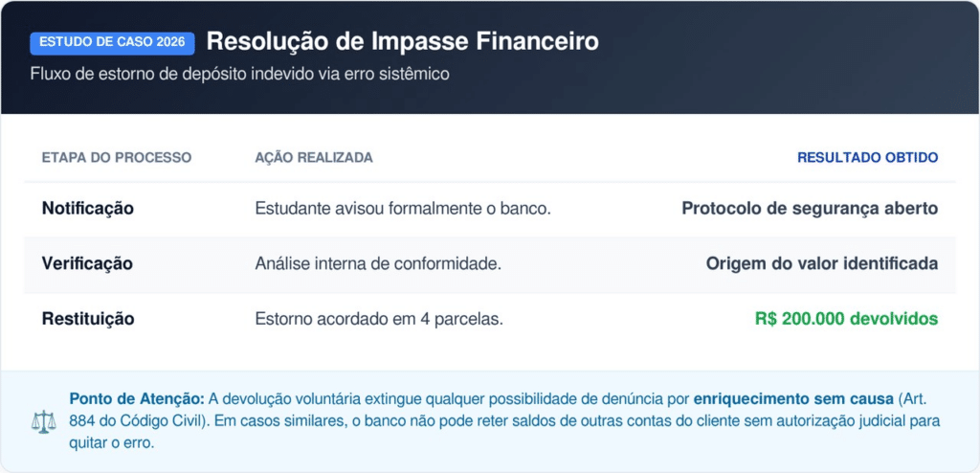Click the Protocolo de segurança aberto result

810,209
